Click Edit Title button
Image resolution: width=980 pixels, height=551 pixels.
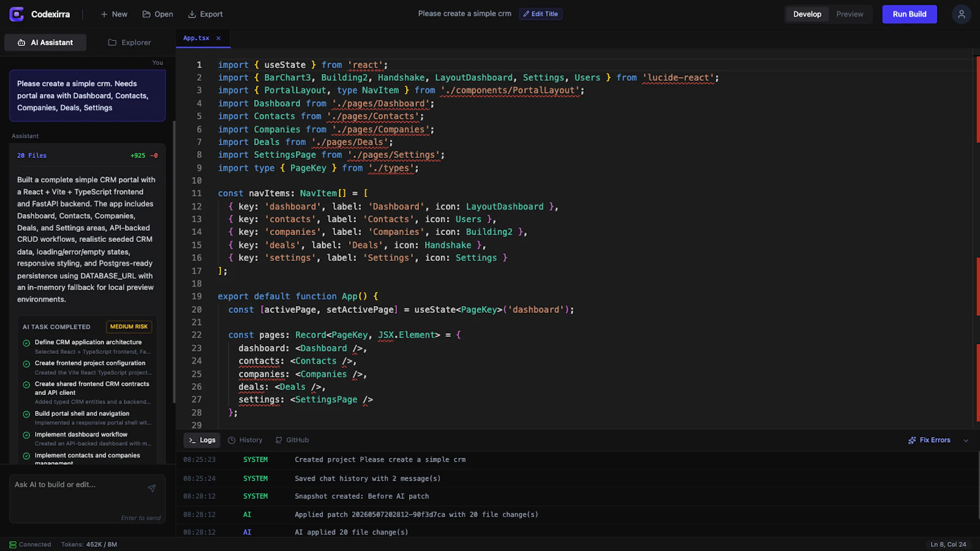pyautogui.click(x=540, y=14)
